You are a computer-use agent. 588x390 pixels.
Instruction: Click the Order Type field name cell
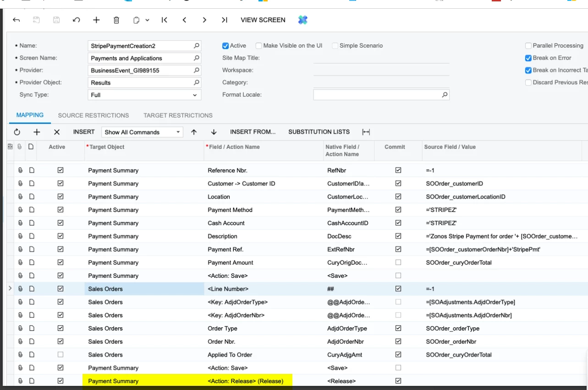coord(264,329)
